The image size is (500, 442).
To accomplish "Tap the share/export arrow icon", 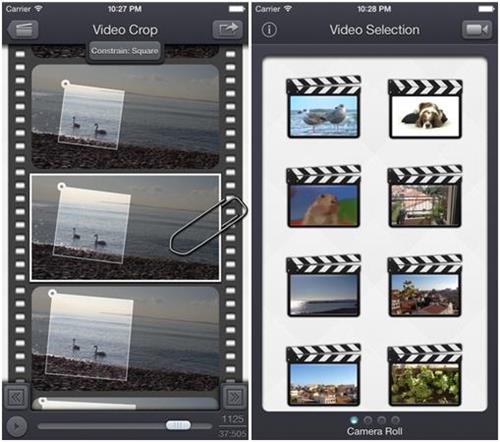I will point(228,30).
